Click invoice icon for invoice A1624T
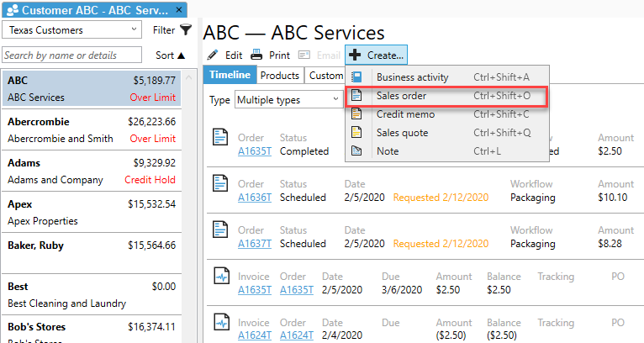The width and height of the screenshot is (644, 343). [x=222, y=322]
